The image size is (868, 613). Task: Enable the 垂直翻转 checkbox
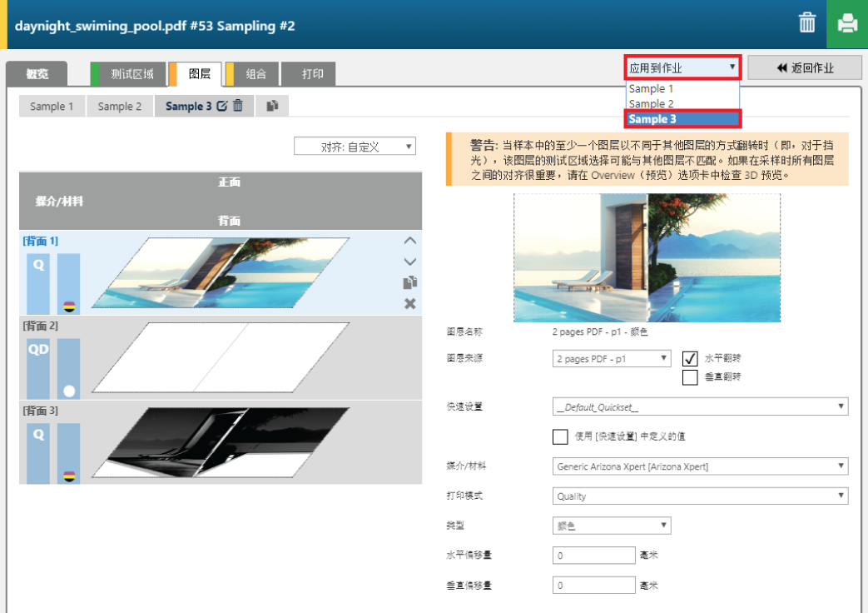pyautogui.click(x=689, y=377)
